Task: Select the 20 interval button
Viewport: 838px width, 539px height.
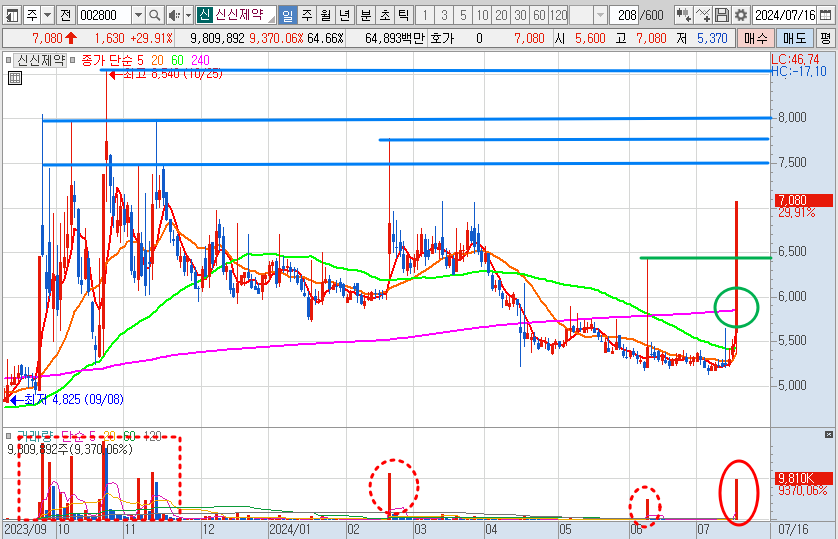Action: click(x=501, y=15)
